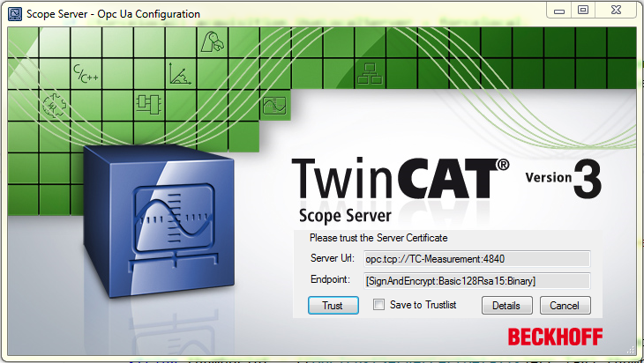Click the window resize grip
Viewport: 644px width, 363px height.
632,350
